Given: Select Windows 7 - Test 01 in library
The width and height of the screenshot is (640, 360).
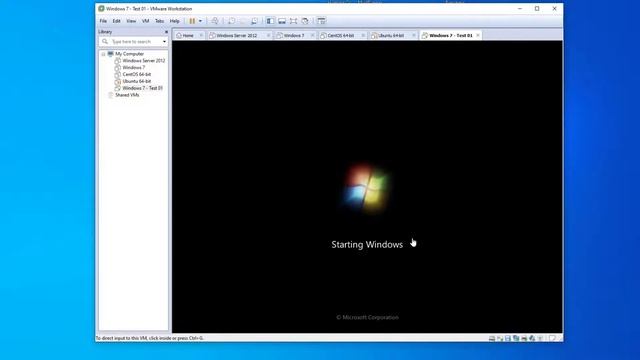Looking at the screenshot, I should click(x=142, y=88).
